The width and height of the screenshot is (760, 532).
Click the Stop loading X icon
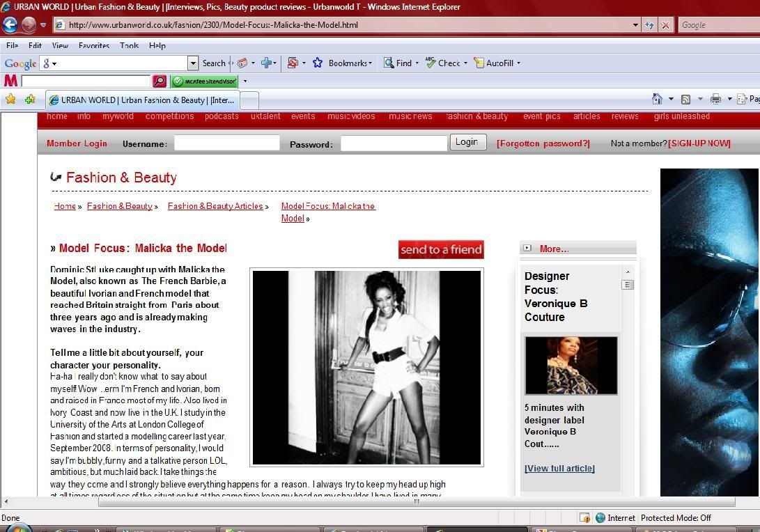click(x=665, y=25)
